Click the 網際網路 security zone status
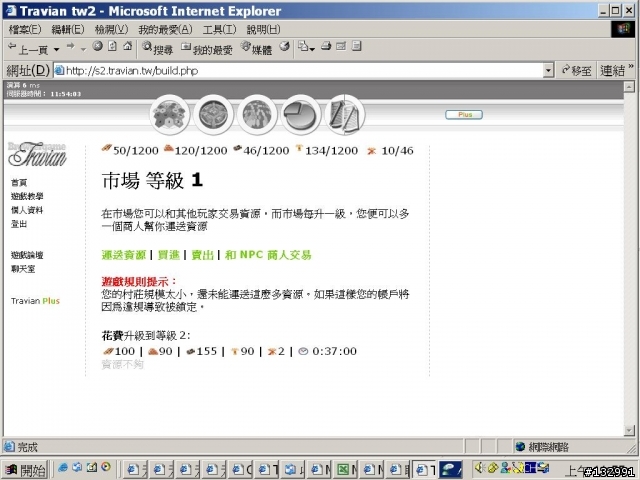This screenshot has width=640, height=480. [x=542, y=447]
